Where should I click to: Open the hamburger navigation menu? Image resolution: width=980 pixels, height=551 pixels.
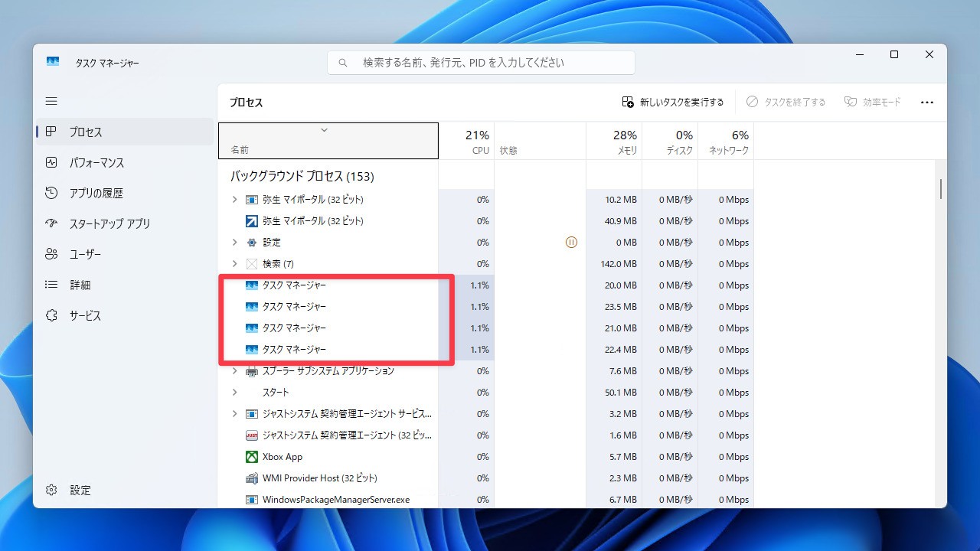pos(51,101)
